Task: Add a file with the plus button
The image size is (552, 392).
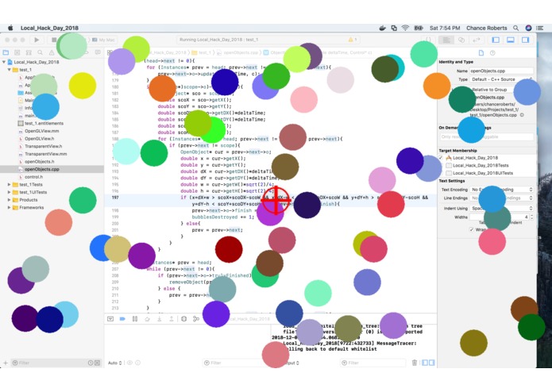Action: point(6,363)
